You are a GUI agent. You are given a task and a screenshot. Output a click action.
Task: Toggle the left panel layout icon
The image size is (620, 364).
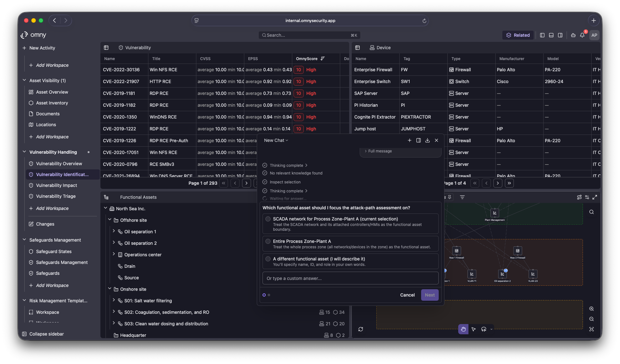pyautogui.click(x=542, y=35)
